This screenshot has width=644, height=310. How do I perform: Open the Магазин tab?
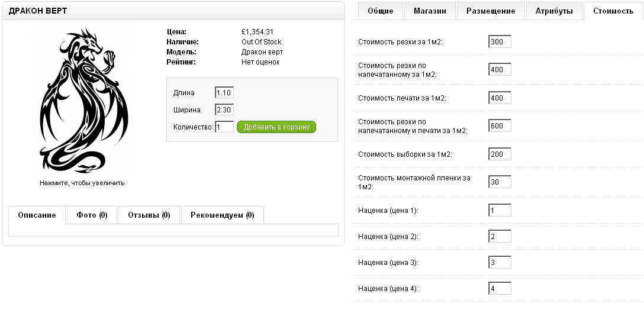coord(430,11)
